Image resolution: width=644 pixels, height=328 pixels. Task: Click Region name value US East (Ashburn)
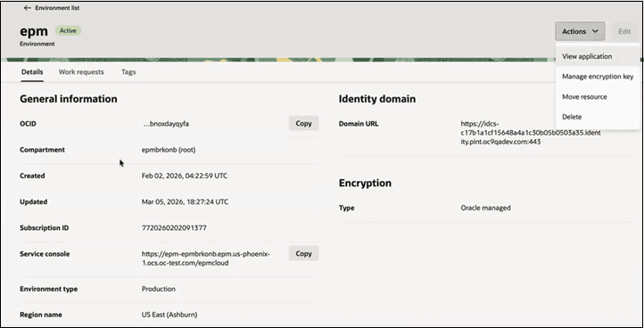[169, 315]
